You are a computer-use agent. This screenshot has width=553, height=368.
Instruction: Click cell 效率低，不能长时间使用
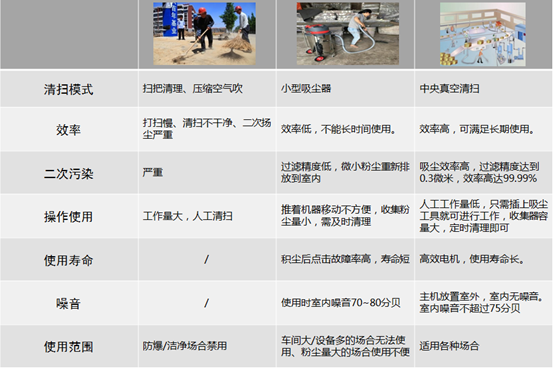click(345, 129)
